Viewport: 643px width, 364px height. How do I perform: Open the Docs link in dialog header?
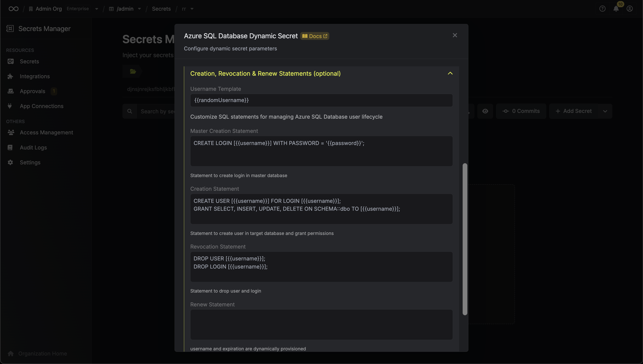(x=314, y=36)
